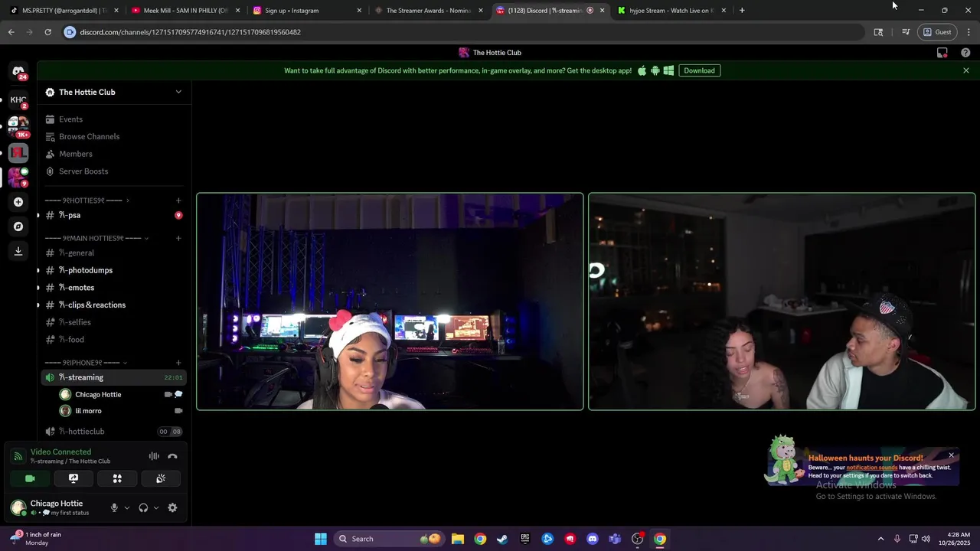The height and width of the screenshot is (551, 980).
Task: Open the psa channel
Action: coord(113,215)
